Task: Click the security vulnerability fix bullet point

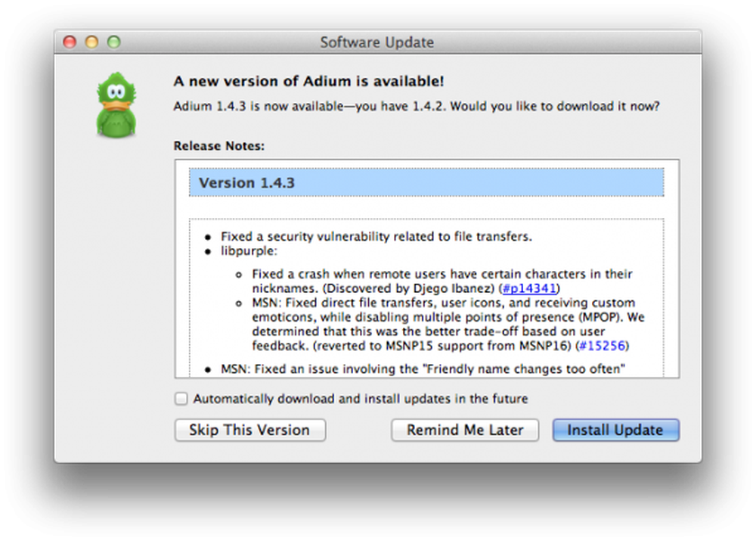Action: pyautogui.click(x=374, y=236)
